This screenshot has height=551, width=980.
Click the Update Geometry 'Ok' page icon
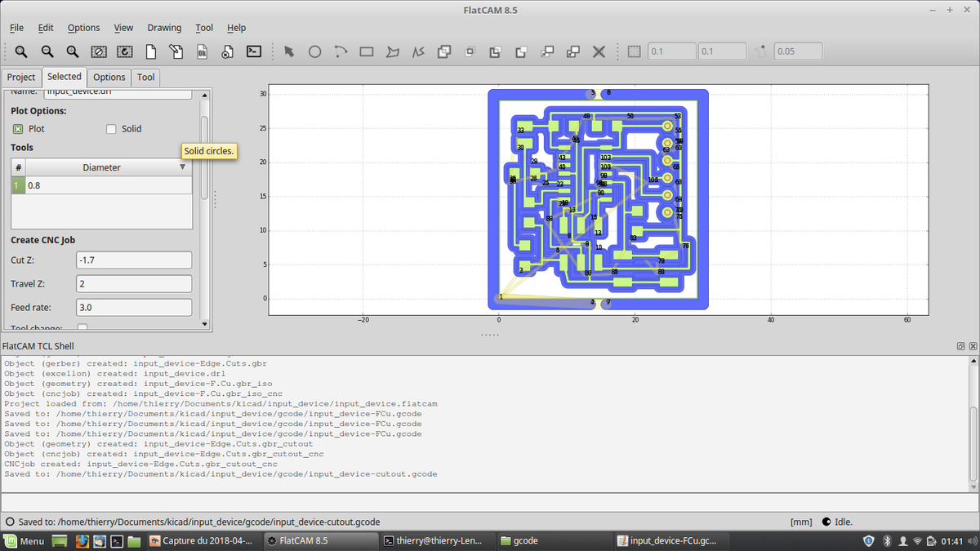[202, 51]
